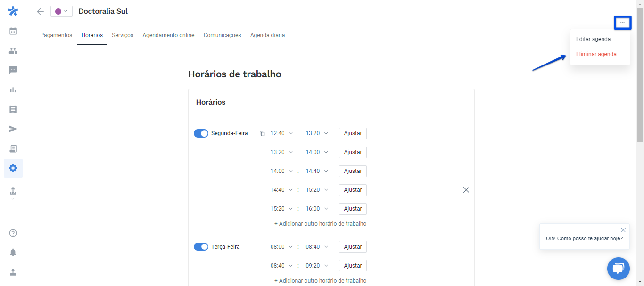644x286 pixels.
Task: Open the user account icon
Action: (13, 272)
